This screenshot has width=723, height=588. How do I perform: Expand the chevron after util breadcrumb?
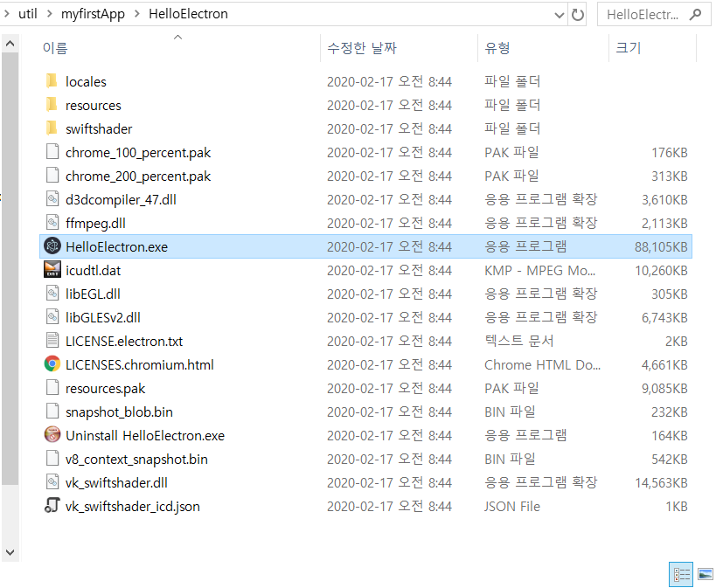pos(49,14)
